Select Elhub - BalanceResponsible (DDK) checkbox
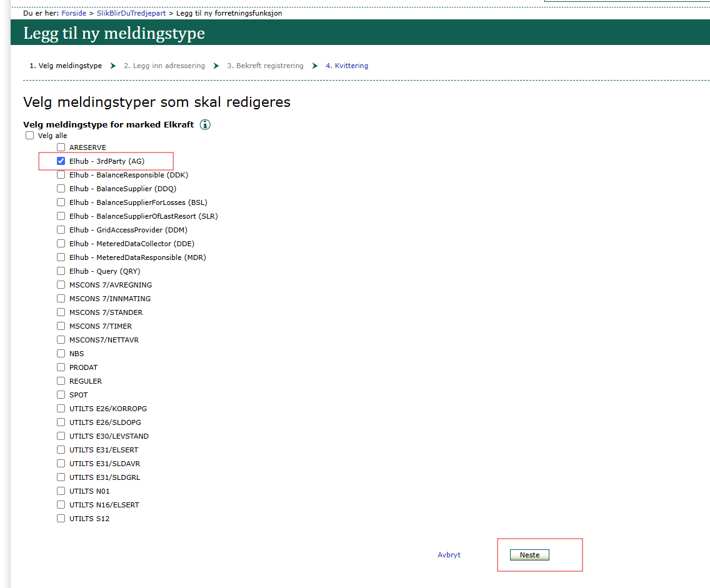 pos(61,175)
